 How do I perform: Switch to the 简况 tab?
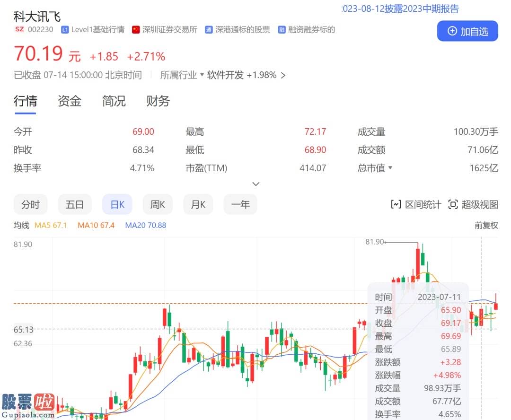tap(114, 101)
